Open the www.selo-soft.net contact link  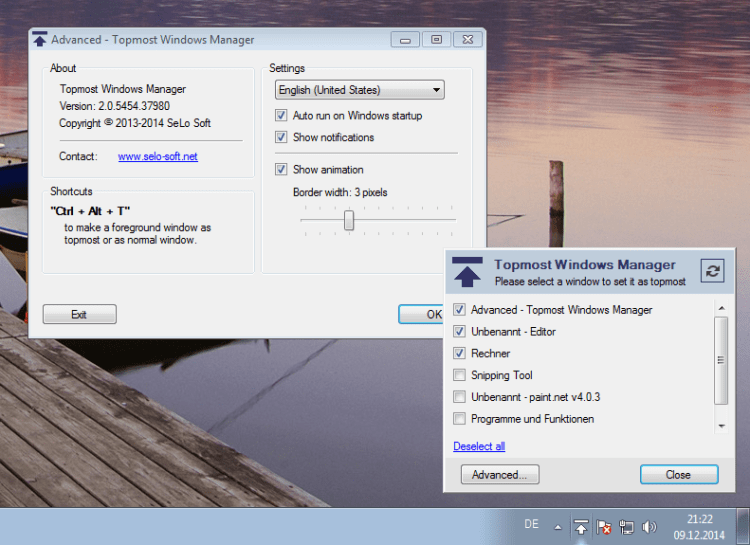(158, 156)
